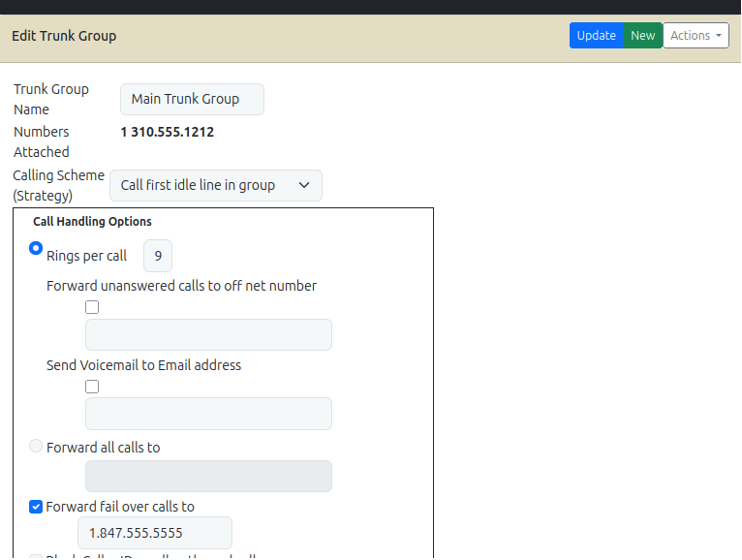Click the attached number 1 310.555.1212
This screenshot has height=560, width=742.
click(x=167, y=132)
